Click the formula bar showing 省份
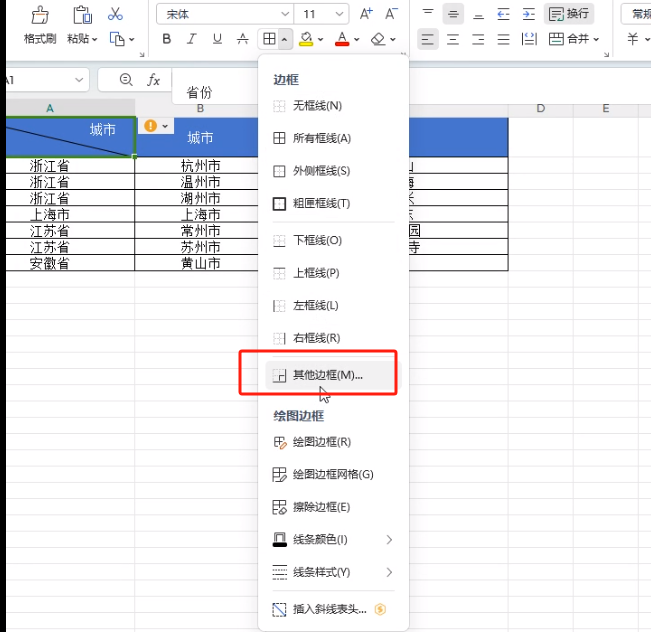This screenshot has width=651, height=632. pyautogui.click(x=215, y=86)
